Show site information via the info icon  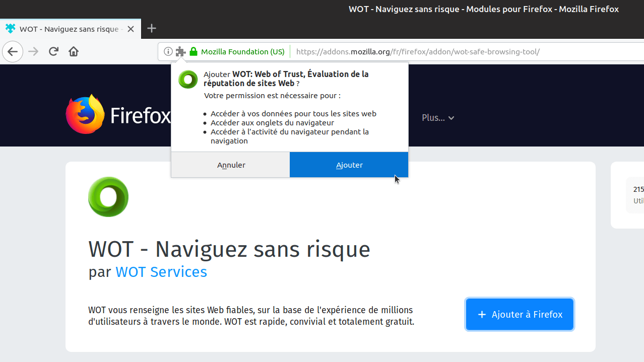(168, 51)
